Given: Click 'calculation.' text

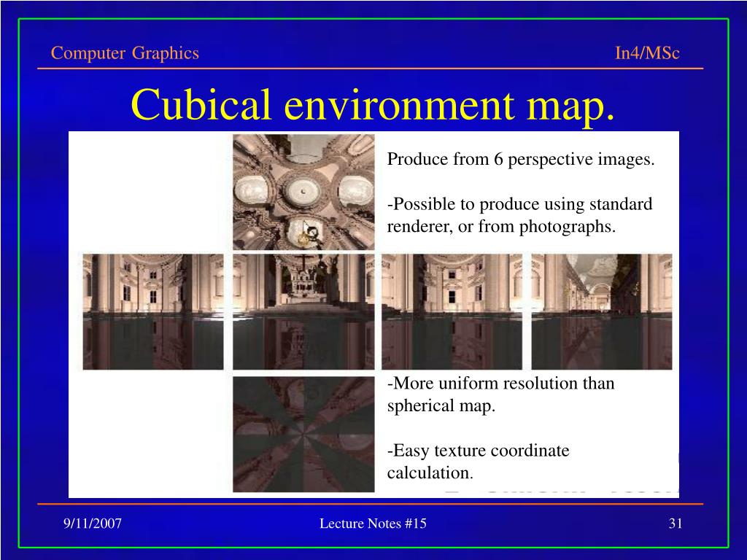Looking at the screenshot, I should click(430, 472).
